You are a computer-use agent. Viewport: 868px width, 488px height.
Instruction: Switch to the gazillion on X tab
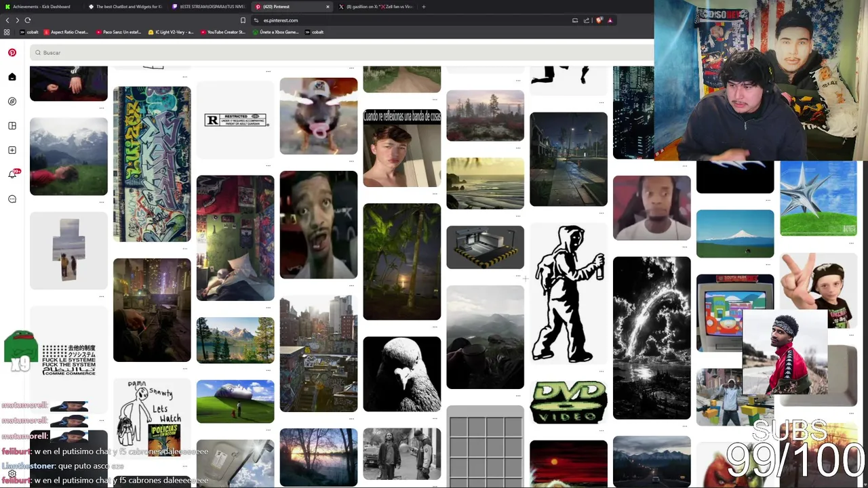click(376, 7)
